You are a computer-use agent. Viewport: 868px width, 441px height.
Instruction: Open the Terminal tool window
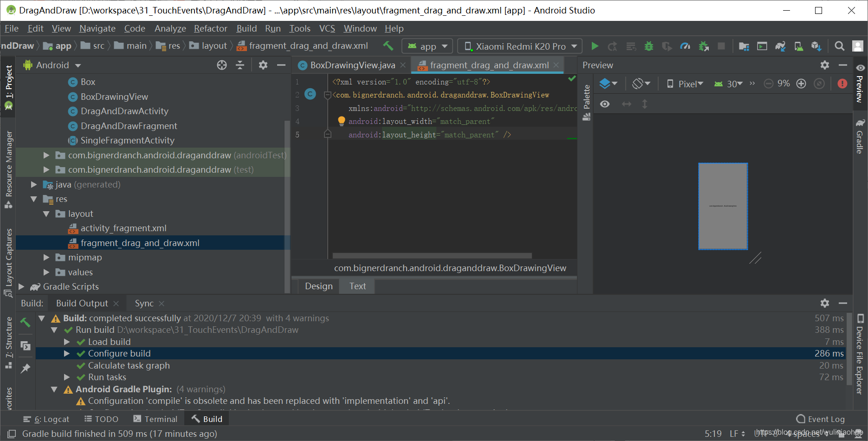[155, 419]
